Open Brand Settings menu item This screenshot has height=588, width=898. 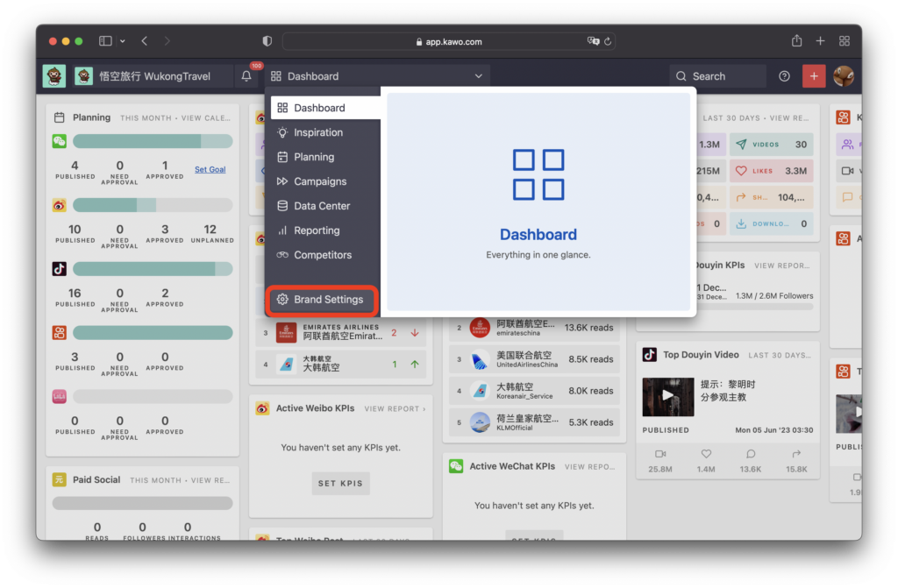click(322, 300)
